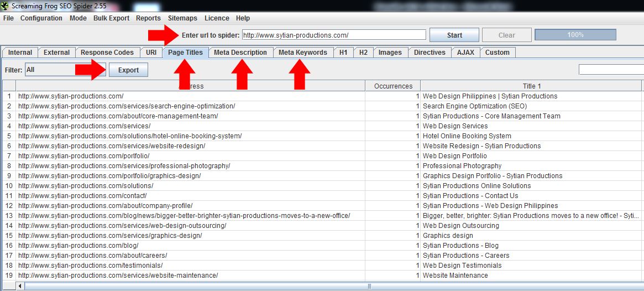Click the Screaming Frog app icon in title bar

pos(5,6)
